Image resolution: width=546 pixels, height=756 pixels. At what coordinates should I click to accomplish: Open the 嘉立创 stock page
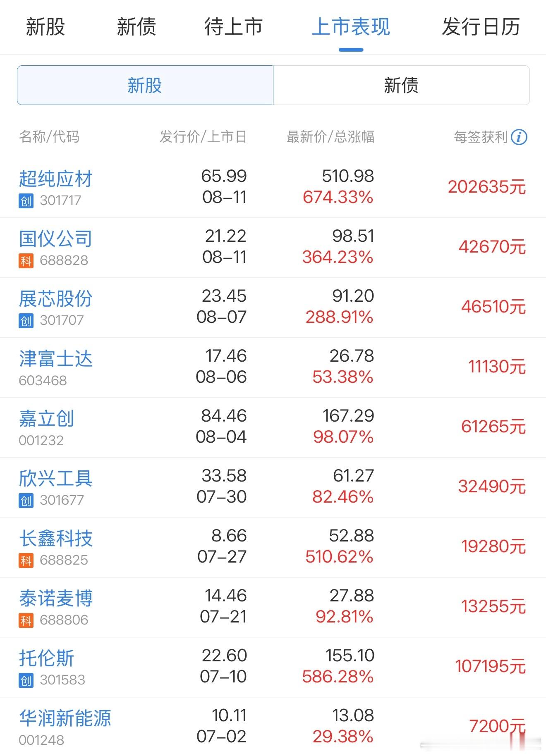[x=46, y=418]
